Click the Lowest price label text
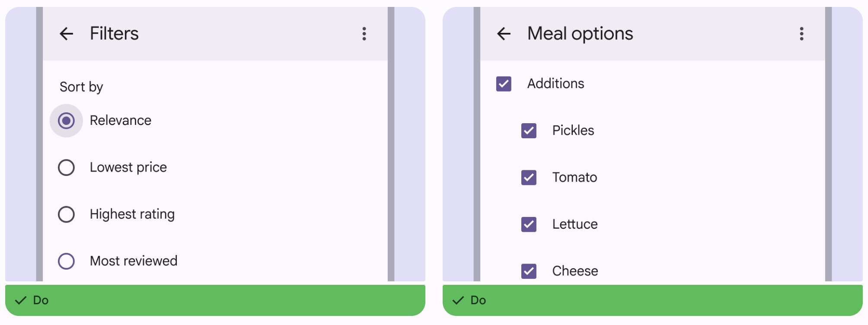The height and width of the screenshot is (325, 868). [128, 167]
